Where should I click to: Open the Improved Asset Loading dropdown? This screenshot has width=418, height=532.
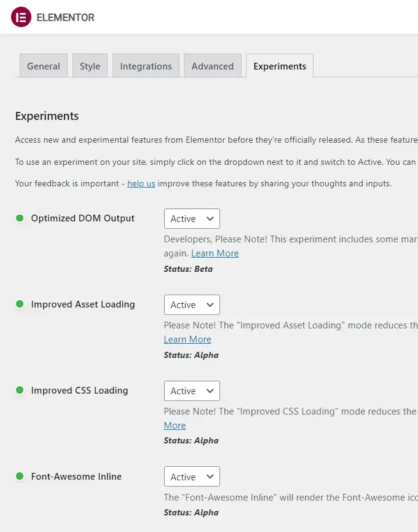coord(191,304)
